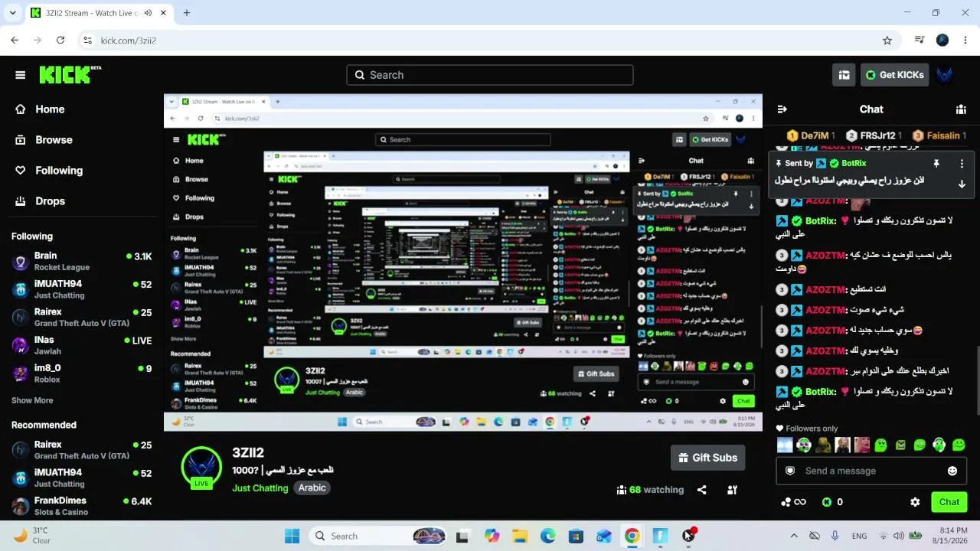Click FRSJr12 in chat leaderboard
Viewport: 980px width, 551px height.
point(874,135)
